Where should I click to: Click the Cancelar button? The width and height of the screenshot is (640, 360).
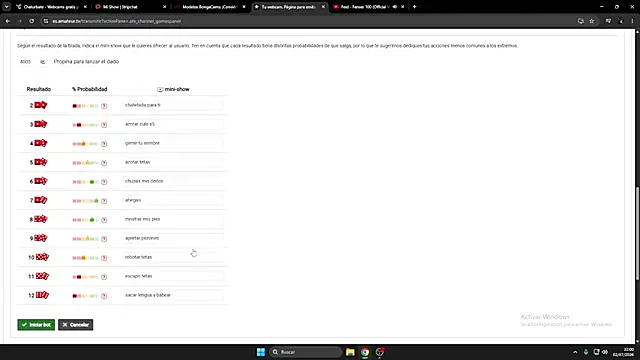coord(76,324)
